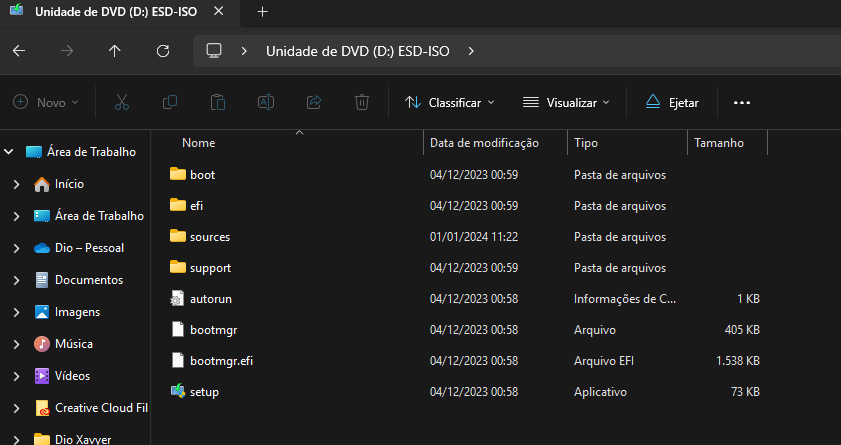Select the bootmgr.efi file icon
The image size is (841, 445).
178,361
